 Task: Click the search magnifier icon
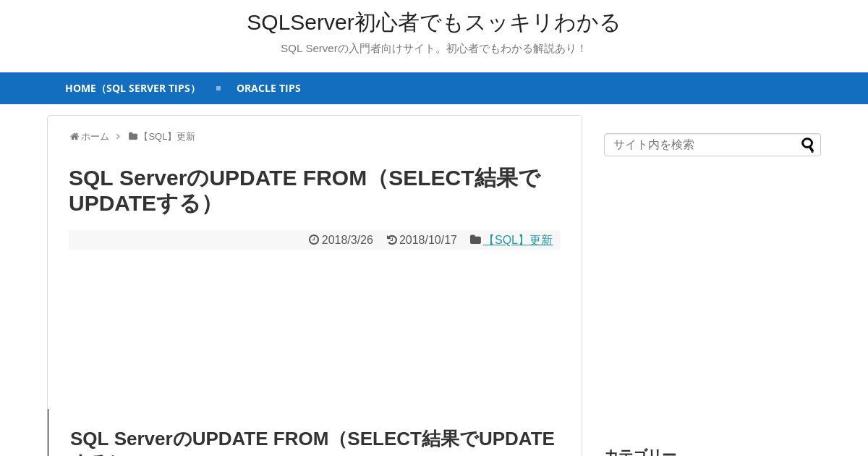(807, 145)
